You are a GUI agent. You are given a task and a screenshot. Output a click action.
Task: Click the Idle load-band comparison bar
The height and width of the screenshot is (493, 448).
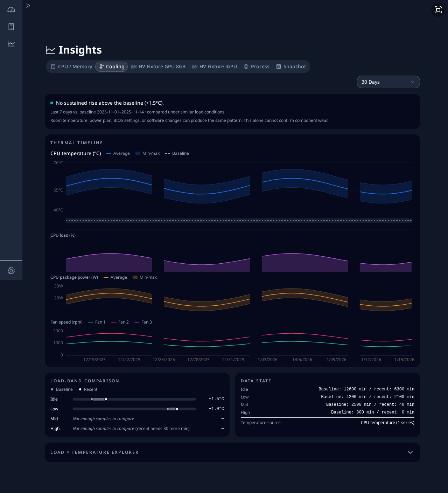[x=134, y=399]
